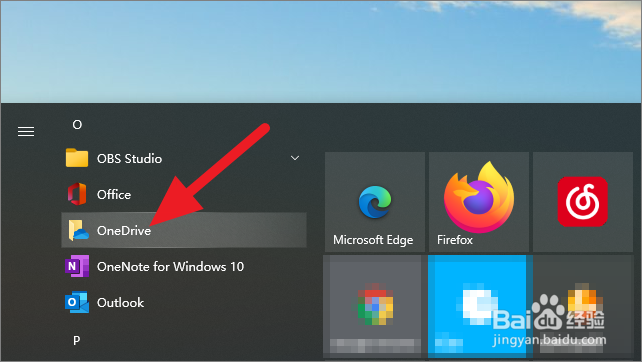Click the OneNote for Windows 10 label

[170, 267]
